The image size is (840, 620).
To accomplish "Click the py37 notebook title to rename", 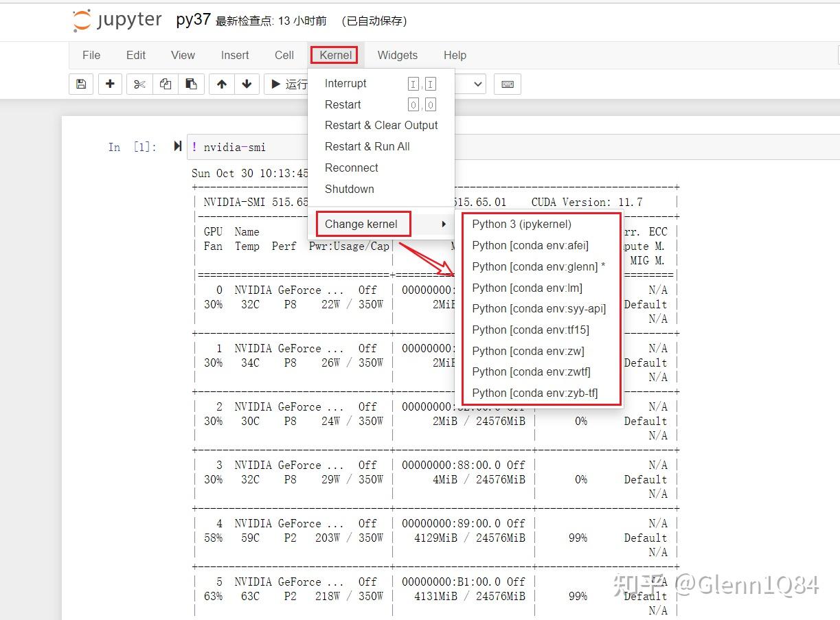I will (193, 19).
